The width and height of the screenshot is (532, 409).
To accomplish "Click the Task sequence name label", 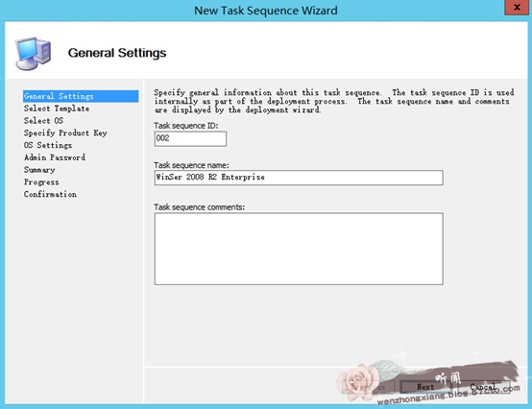I will point(191,165).
